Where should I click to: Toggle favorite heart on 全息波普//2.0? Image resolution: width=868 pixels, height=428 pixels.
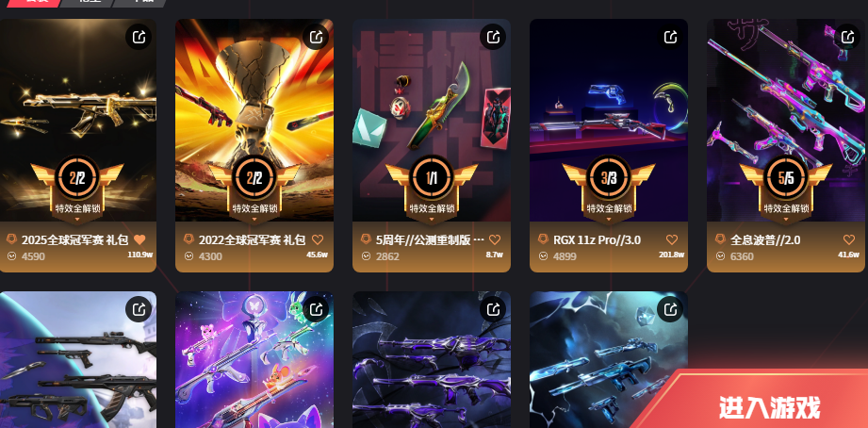[848, 239]
